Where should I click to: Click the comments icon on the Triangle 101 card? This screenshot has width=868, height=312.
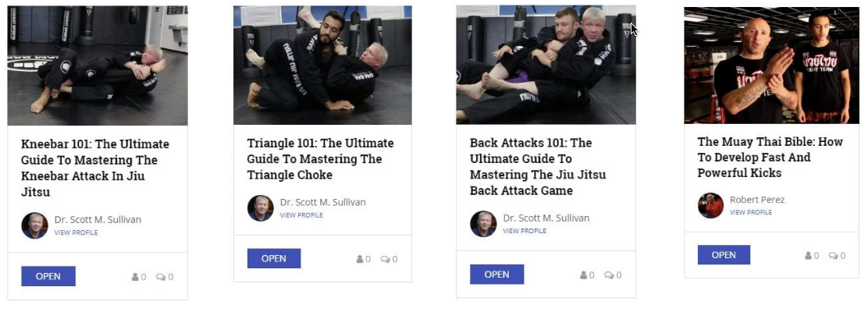tap(386, 259)
